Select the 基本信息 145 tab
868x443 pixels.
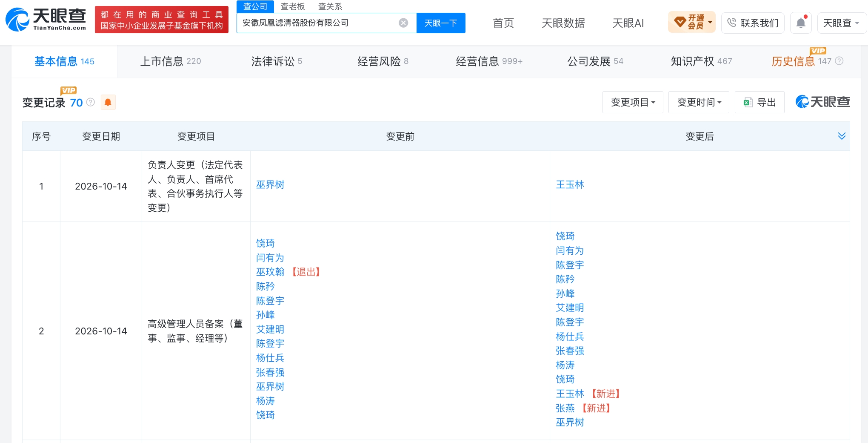point(64,61)
